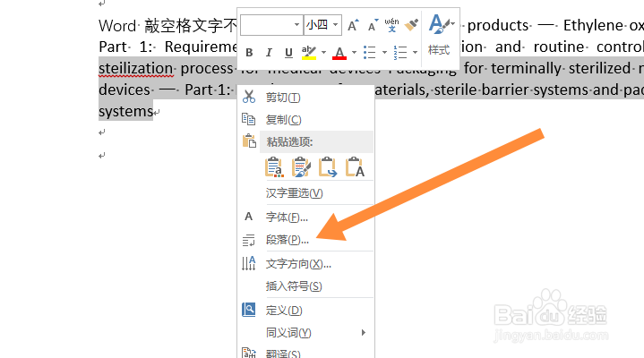This screenshot has height=358, width=644.
Task: Click the word products in first line
Action: 498,26
